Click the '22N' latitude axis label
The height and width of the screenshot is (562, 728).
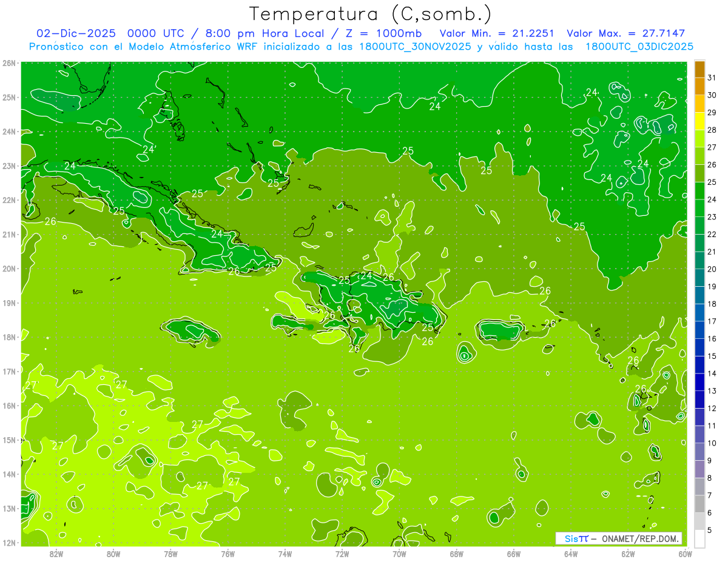9,200
